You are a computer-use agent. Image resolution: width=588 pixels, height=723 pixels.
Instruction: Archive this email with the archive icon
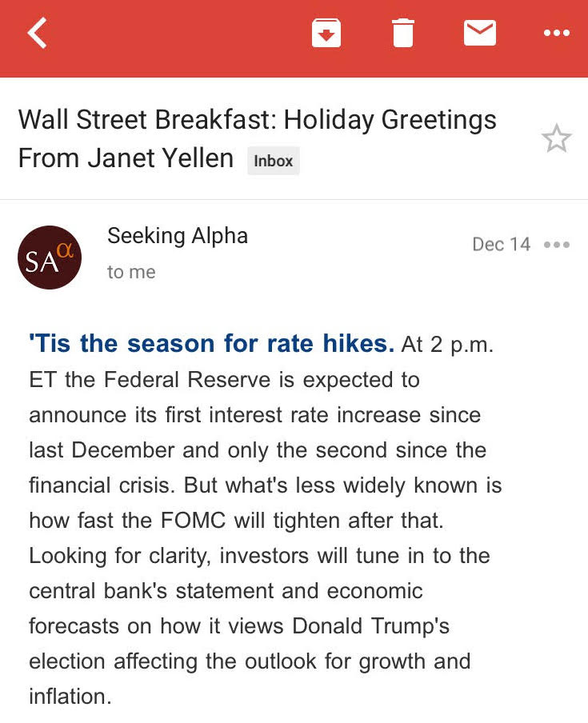click(x=326, y=33)
